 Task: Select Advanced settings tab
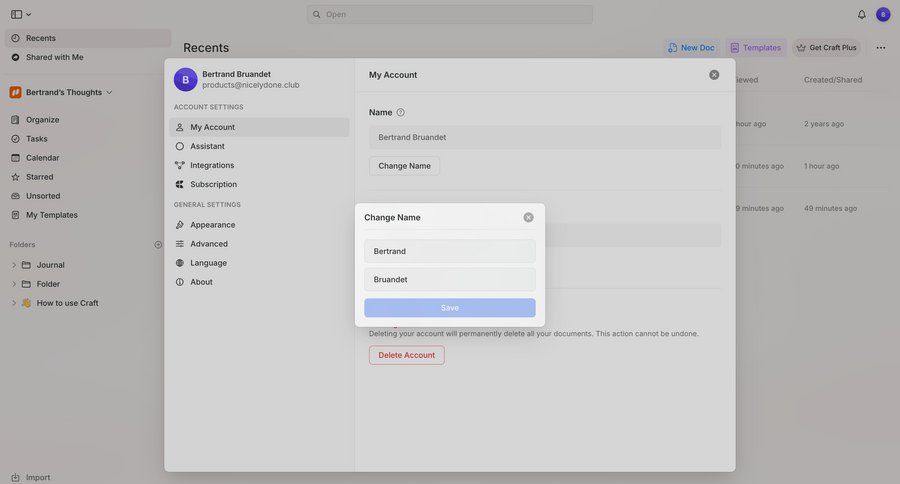point(259,243)
